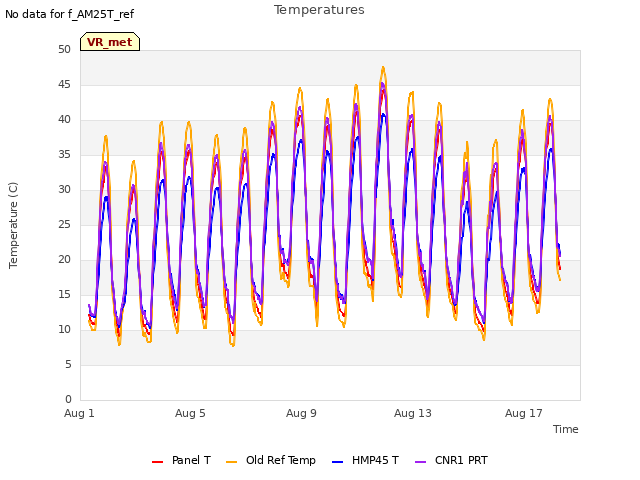Click the purple CNR1 PRT legend swatch
The image size is (640, 480).
420,462
